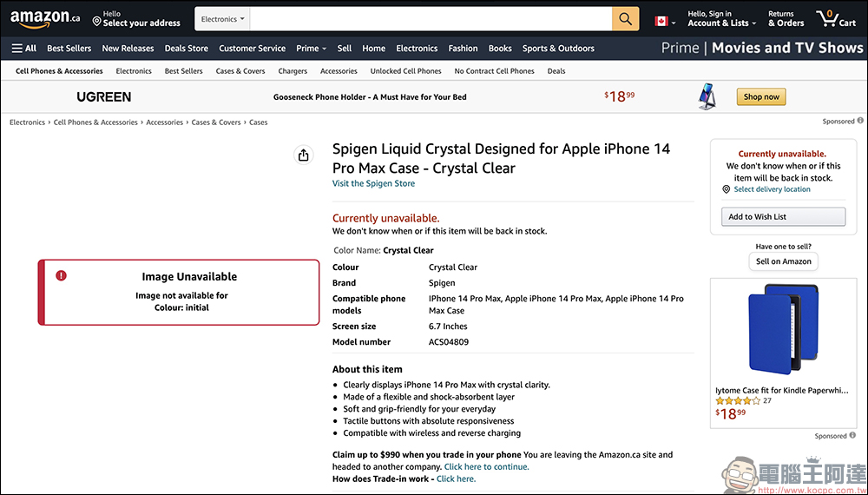Open Gooseneck Phone Holder ad text
868x495 pixels.
370,97
